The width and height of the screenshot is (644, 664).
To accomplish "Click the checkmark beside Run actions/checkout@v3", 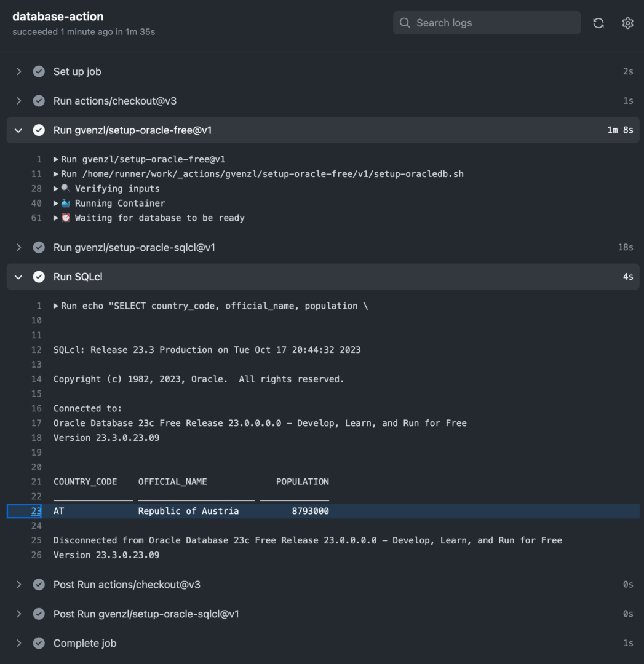I will [39, 100].
